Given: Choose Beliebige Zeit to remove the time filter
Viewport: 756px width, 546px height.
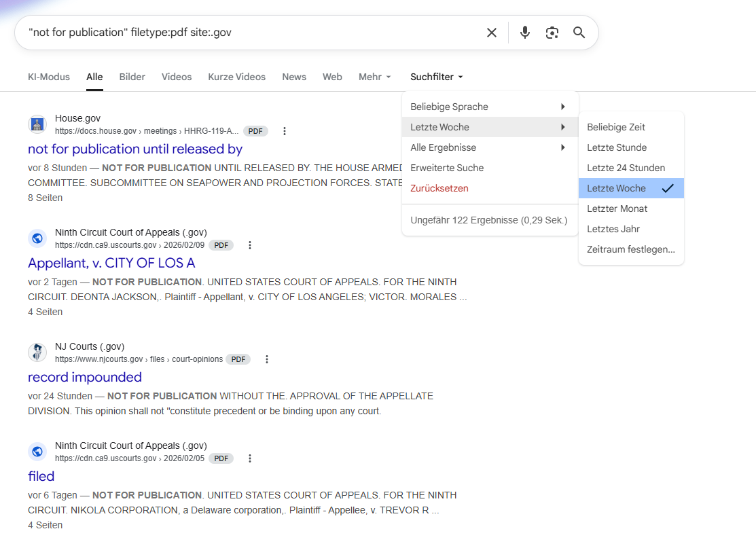Looking at the screenshot, I should click(615, 127).
